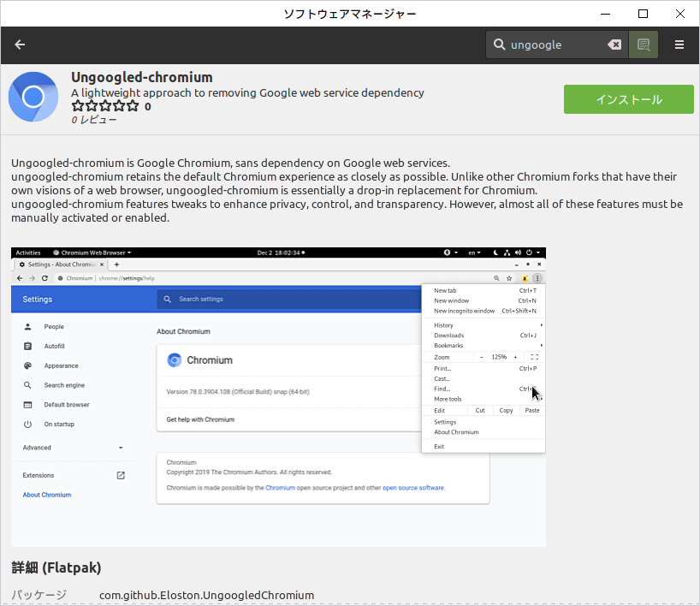Click the パッケージ label

(39, 595)
